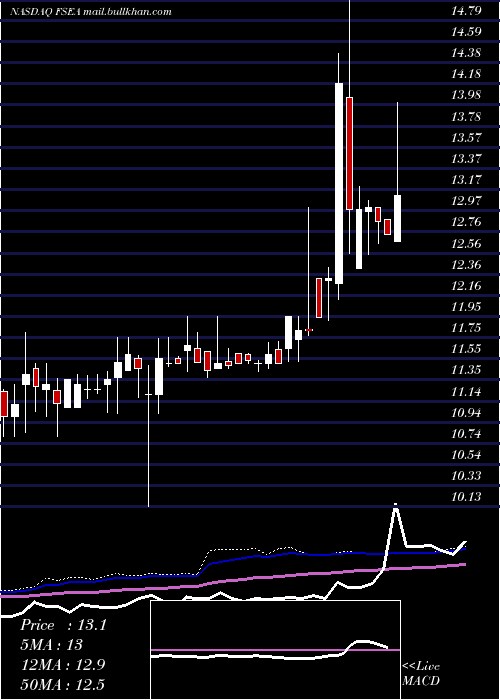This screenshot has width=500, height=700.
Task: Click the tall red candle beside the largest white candle
Action: 349,153
